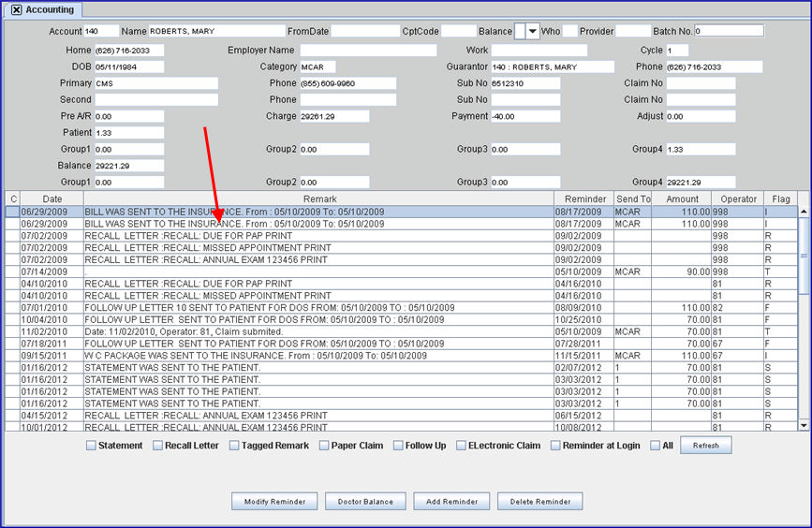Focus the Second insurance field
Screen dimensions: 812x528
[x=156, y=99]
